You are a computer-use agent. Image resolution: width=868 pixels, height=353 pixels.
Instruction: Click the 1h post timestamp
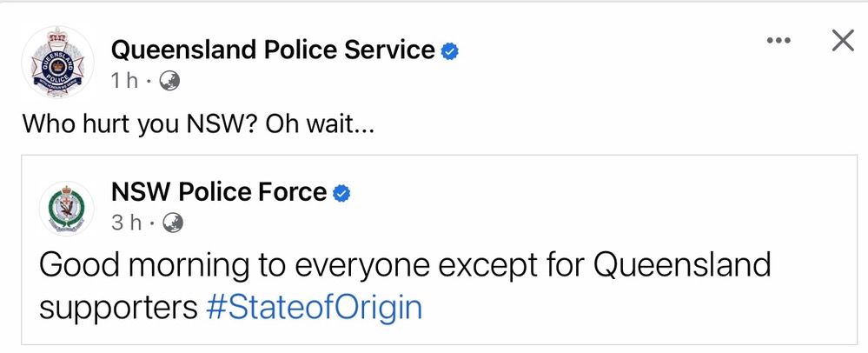pyautogui.click(x=124, y=81)
